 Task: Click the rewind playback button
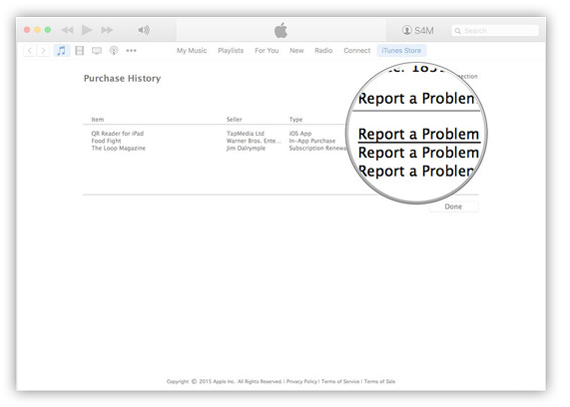point(68,30)
